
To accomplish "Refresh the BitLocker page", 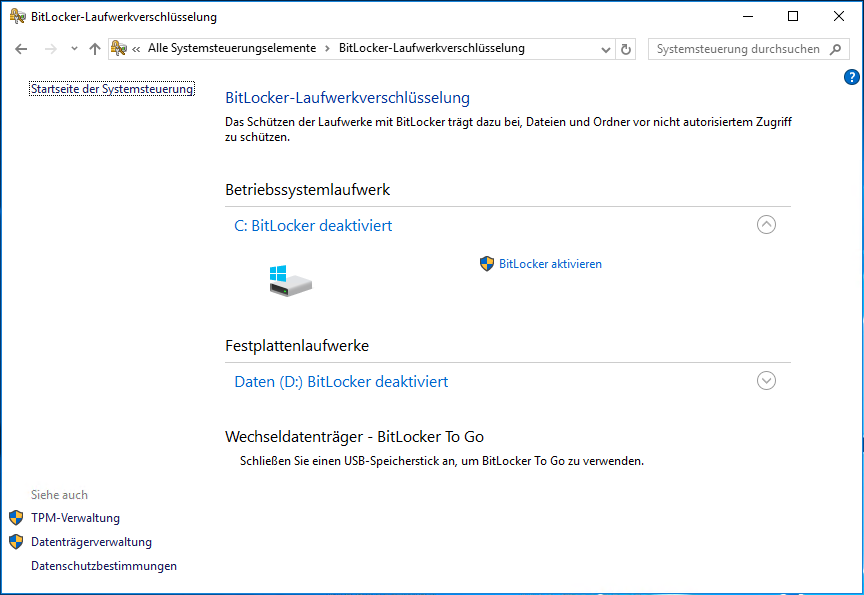I will [x=625, y=49].
